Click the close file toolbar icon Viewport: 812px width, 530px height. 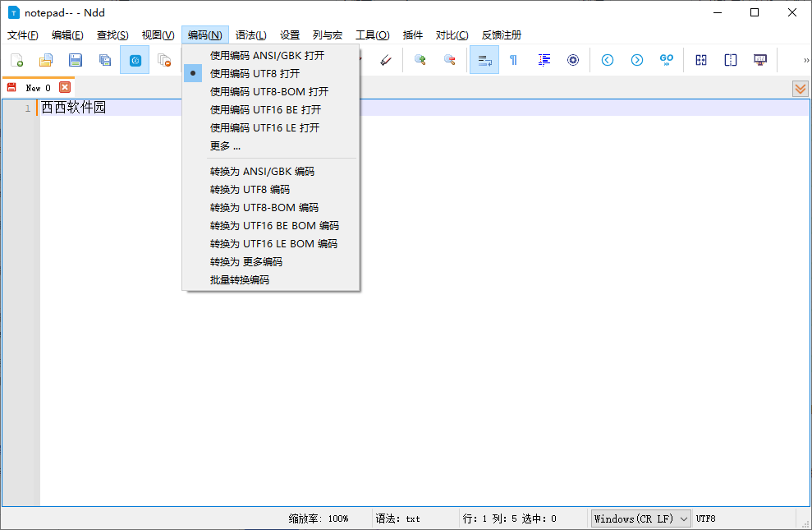164,60
